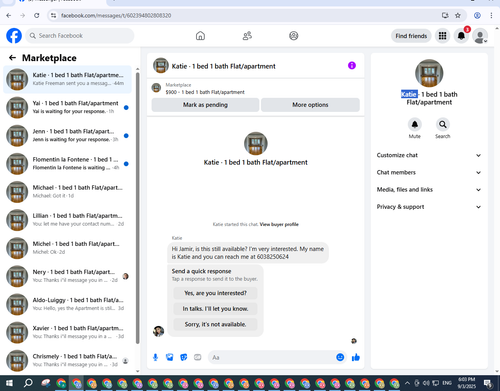Open Xavier conversation in chat list
Screen dimensions: 500x391
click(67, 332)
